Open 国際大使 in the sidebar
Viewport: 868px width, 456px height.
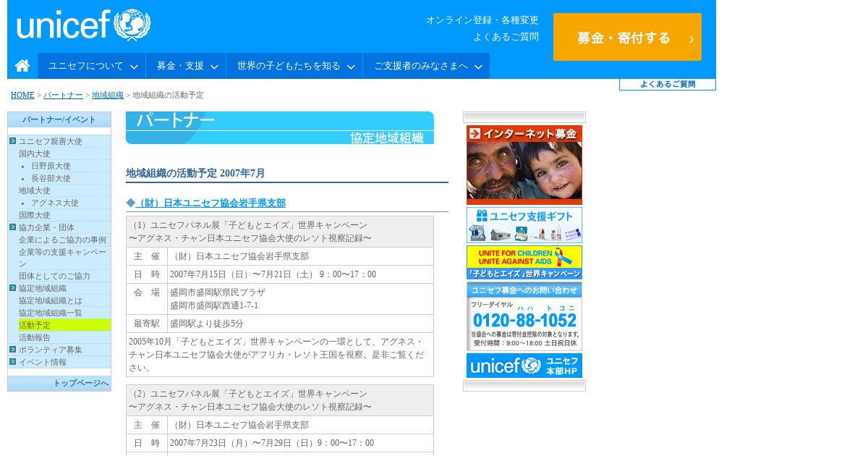(x=35, y=215)
